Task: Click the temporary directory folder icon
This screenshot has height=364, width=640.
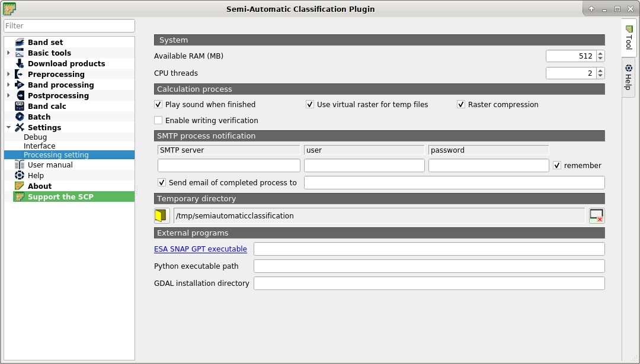Action: point(161,215)
